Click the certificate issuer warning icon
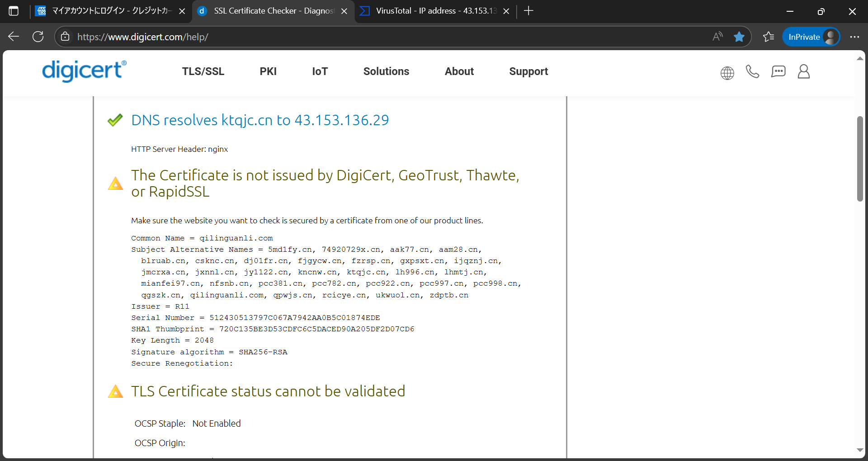This screenshot has height=461, width=868. [115, 183]
